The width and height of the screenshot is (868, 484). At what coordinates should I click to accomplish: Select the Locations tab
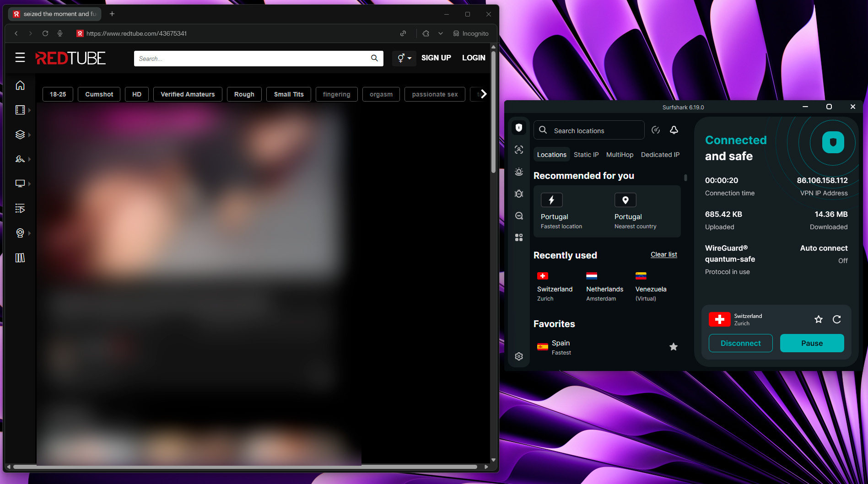(x=551, y=155)
